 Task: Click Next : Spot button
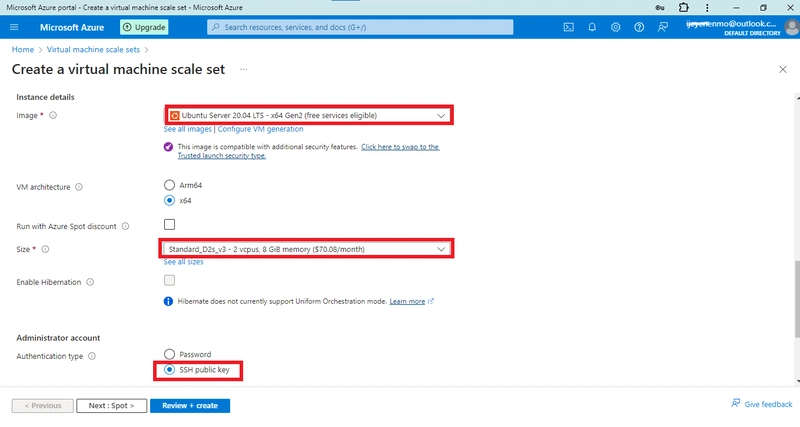point(112,406)
